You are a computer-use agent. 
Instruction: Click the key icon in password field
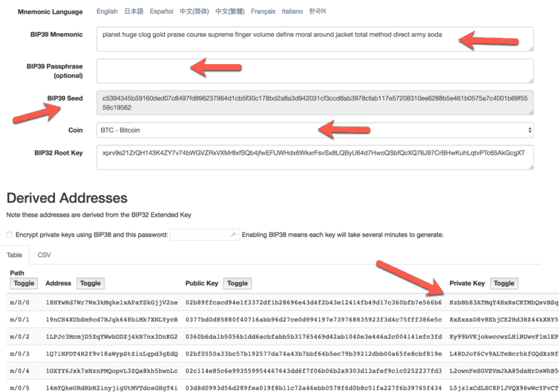pyautogui.click(x=234, y=235)
